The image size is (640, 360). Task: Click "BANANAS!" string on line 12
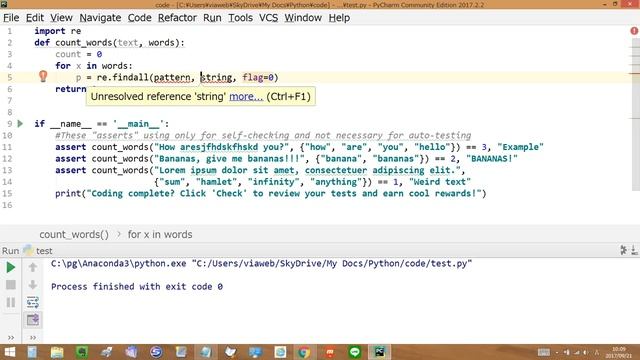pyautogui.click(x=492, y=158)
